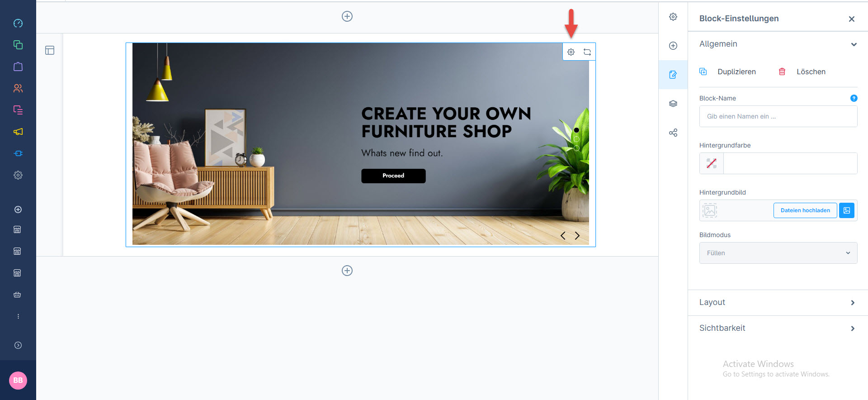Open the Hintergrundfarbe color swatch

pyautogui.click(x=712, y=163)
